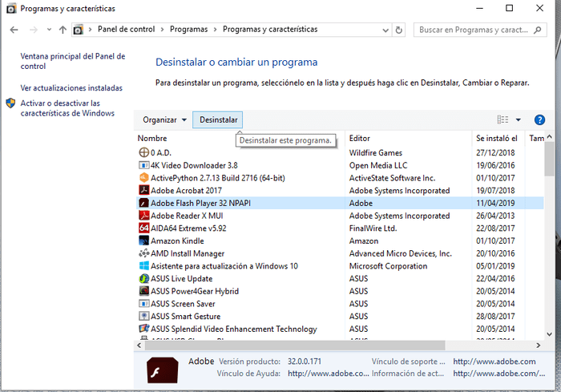Click the Adobe Flash Player list icon
This screenshot has width=561, height=392.
pyautogui.click(x=143, y=203)
